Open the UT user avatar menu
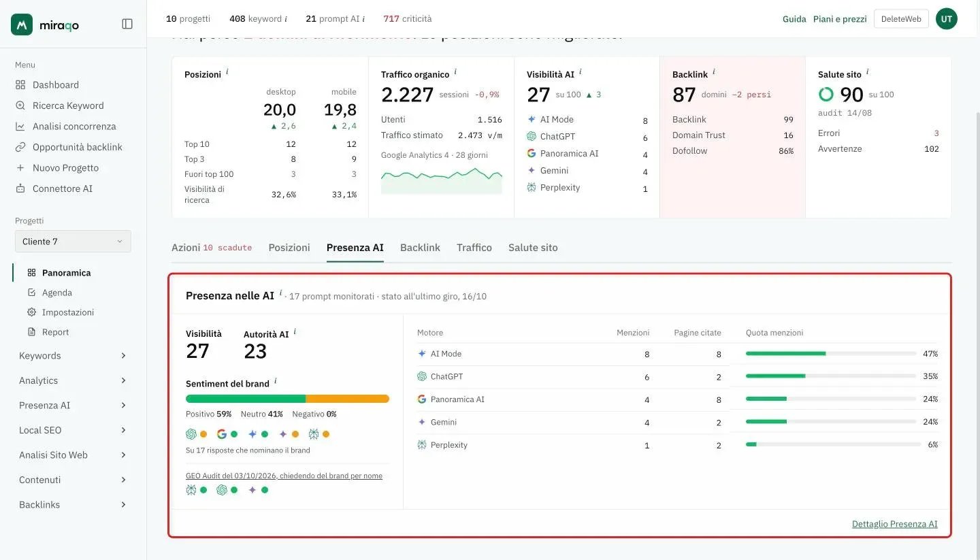The image size is (980, 560). (x=947, y=19)
